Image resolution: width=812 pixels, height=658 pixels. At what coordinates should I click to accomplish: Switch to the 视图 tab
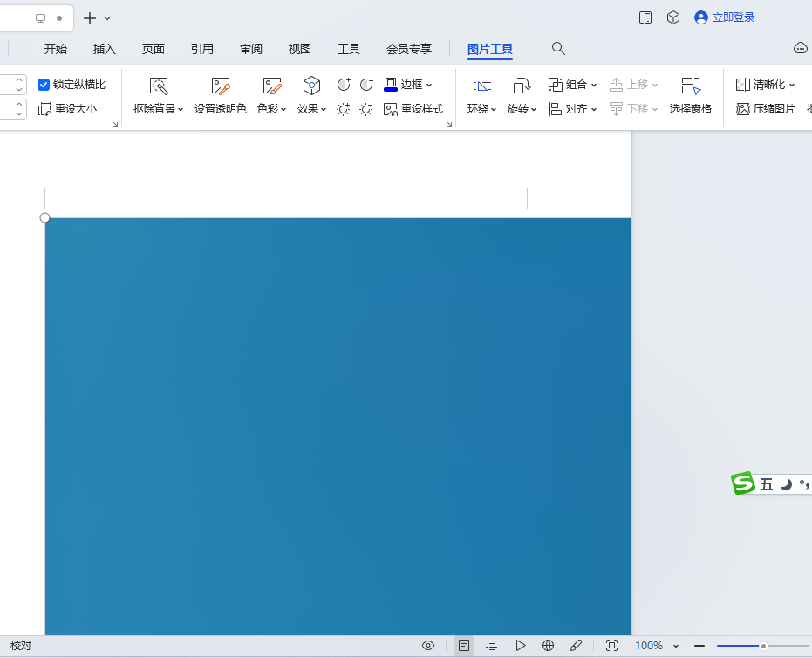tap(300, 49)
